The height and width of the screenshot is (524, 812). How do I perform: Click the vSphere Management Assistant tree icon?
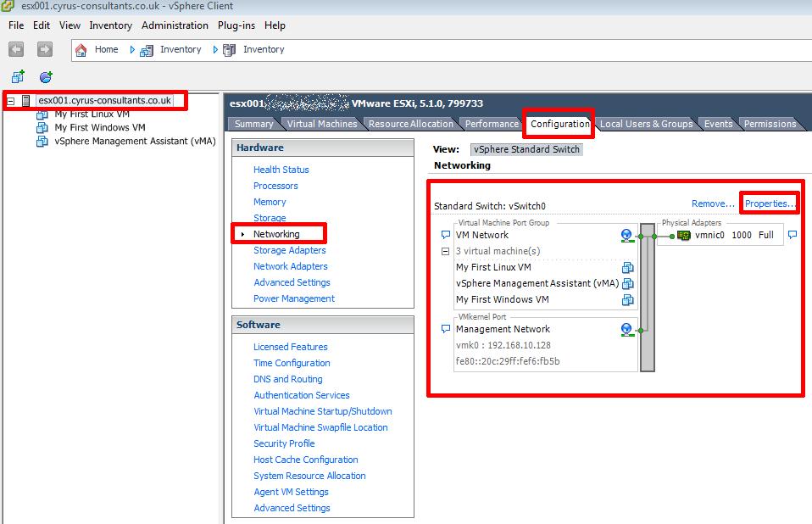tap(42, 141)
